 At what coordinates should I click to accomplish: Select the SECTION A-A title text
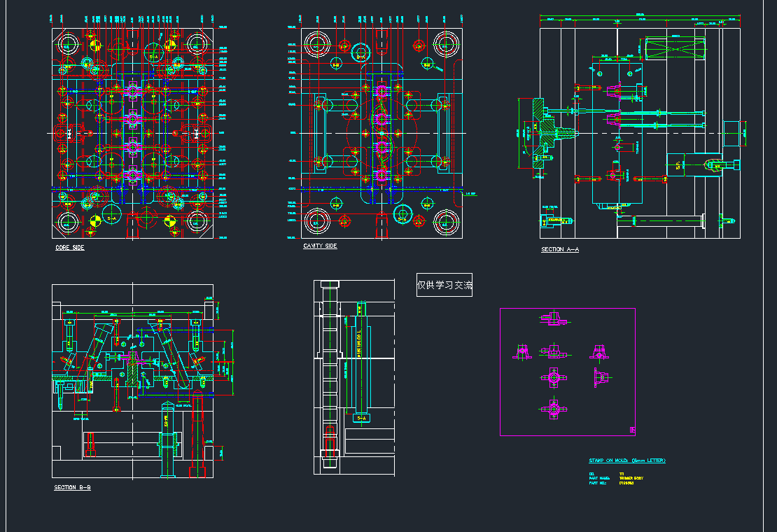coord(560,250)
